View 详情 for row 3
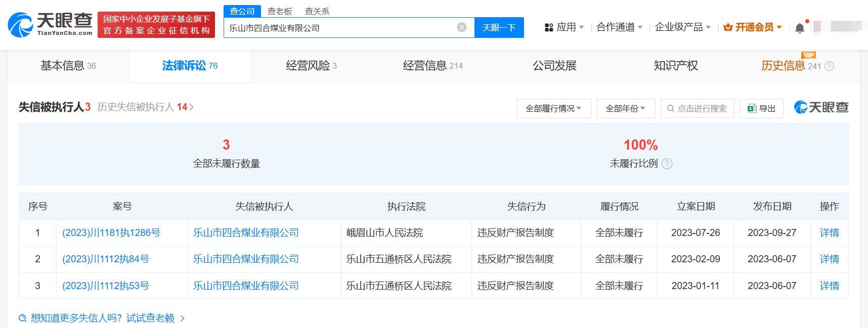This screenshot has width=868, height=328. (x=829, y=286)
